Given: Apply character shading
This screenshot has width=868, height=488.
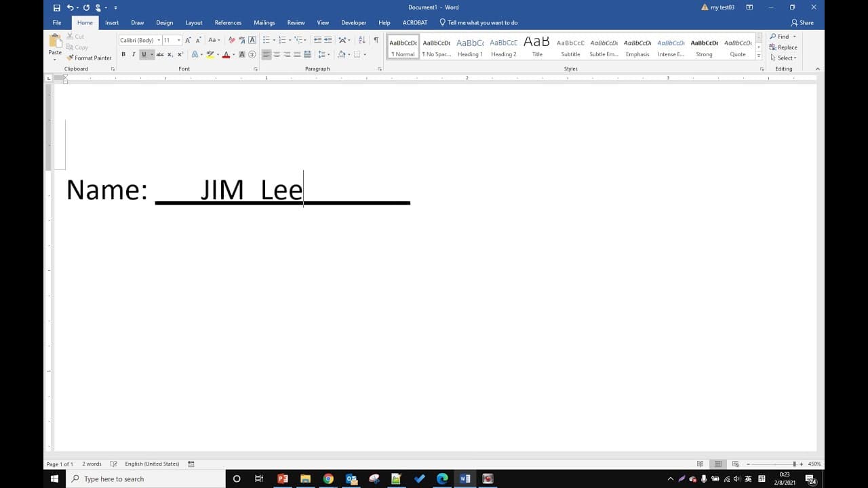Looking at the screenshot, I should click(242, 54).
